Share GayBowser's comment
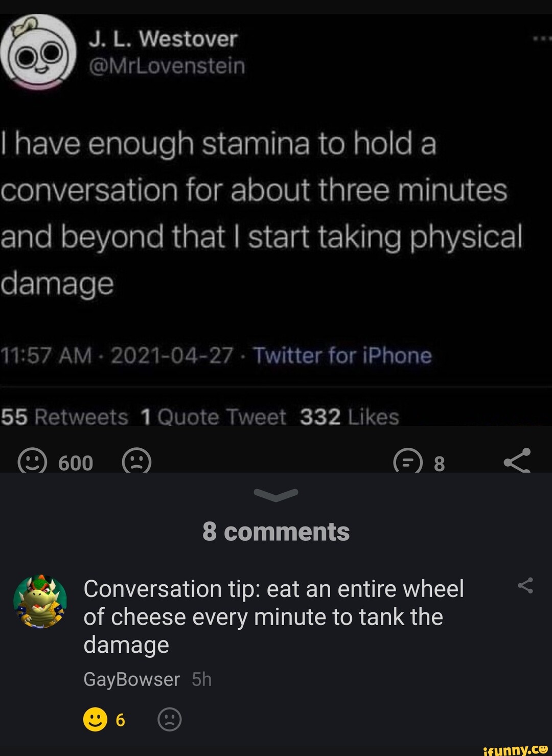This screenshot has height=756, width=552. [525, 586]
